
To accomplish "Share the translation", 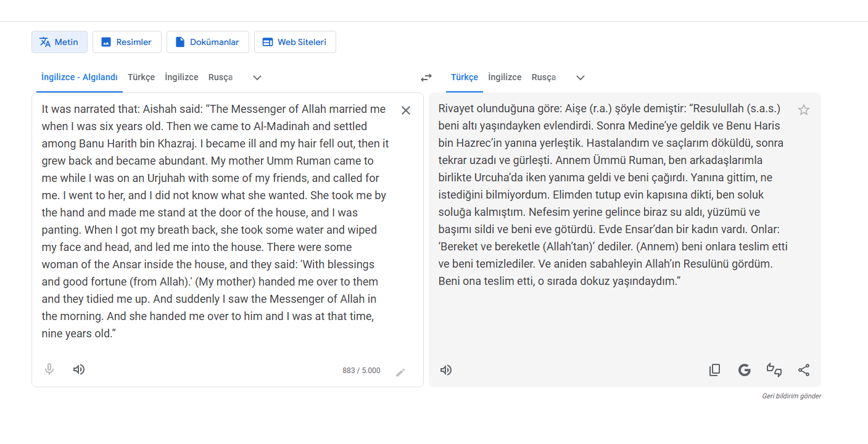I will (804, 370).
